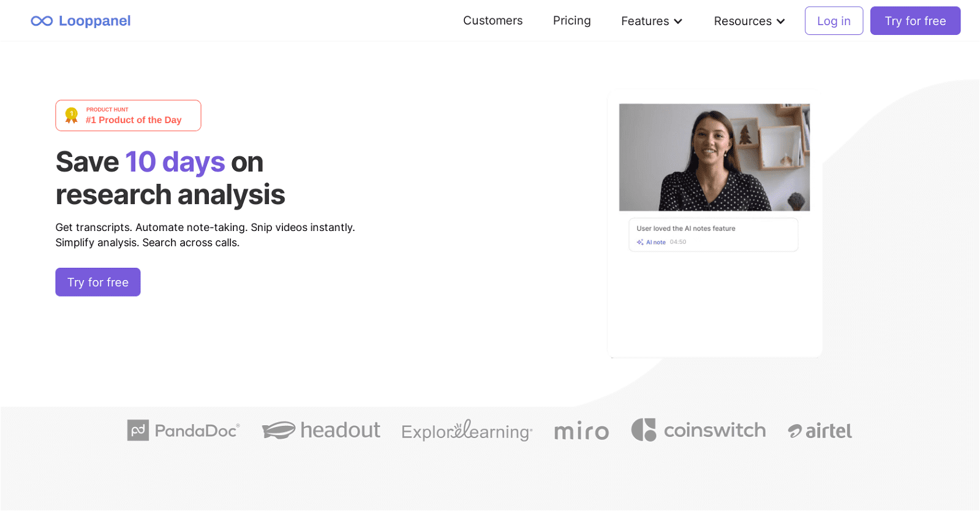
Task: Click the woman's video thumbnail
Action: [x=714, y=157]
